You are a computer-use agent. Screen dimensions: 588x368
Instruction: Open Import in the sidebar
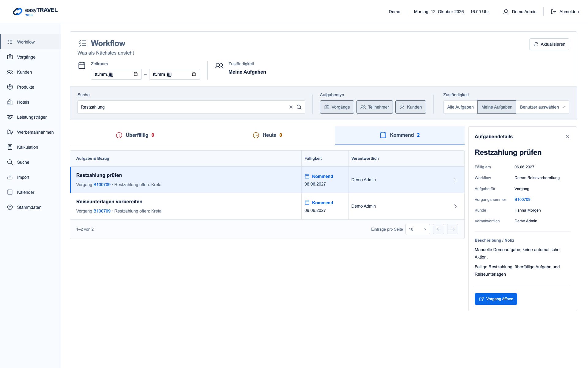(31, 177)
